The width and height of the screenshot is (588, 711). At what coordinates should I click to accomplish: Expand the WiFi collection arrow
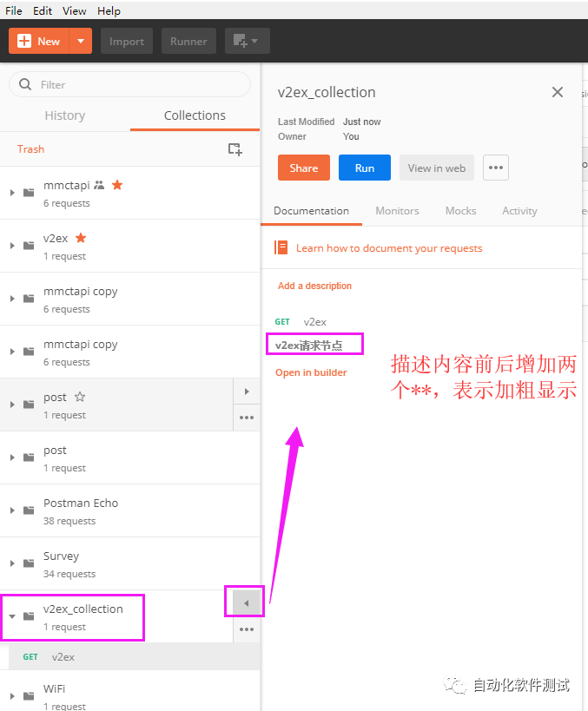[12, 696]
